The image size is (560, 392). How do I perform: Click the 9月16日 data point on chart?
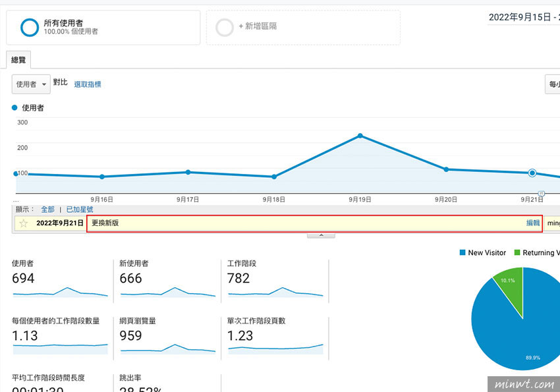click(101, 177)
